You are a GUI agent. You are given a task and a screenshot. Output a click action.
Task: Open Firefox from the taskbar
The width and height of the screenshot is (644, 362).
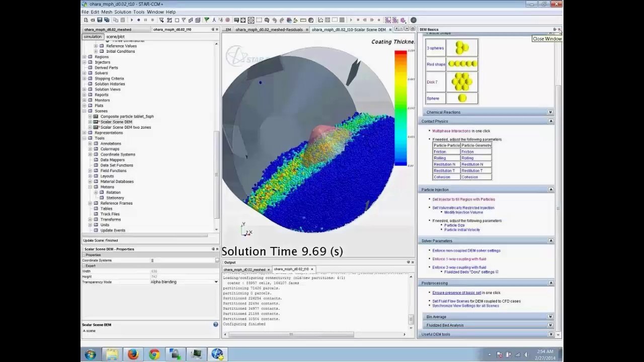[x=133, y=354]
